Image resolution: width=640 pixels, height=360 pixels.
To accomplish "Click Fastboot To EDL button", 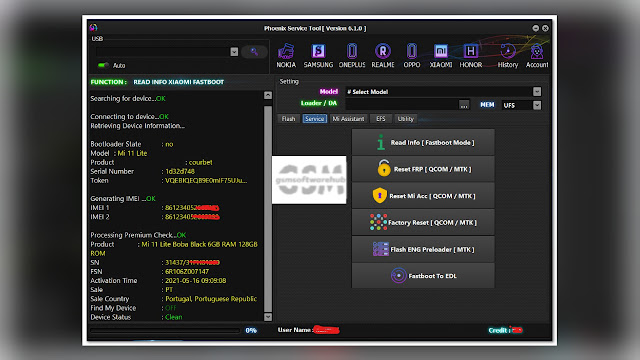I will (x=423, y=276).
